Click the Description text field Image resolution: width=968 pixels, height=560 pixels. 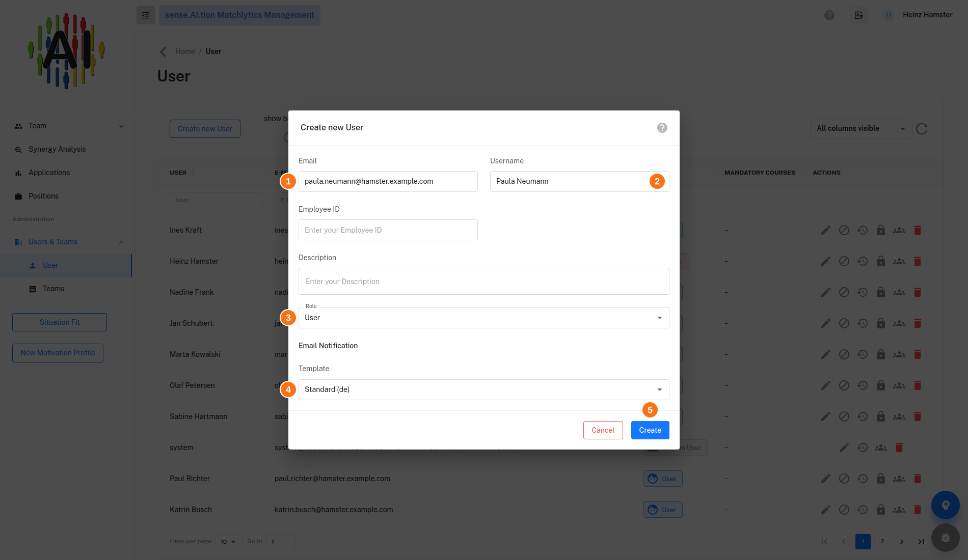tap(484, 282)
